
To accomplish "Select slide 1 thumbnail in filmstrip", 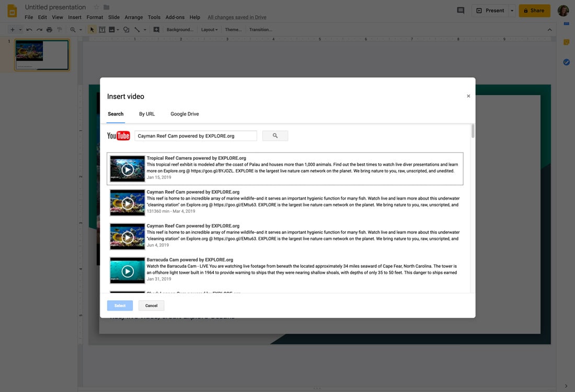I will [42, 55].
